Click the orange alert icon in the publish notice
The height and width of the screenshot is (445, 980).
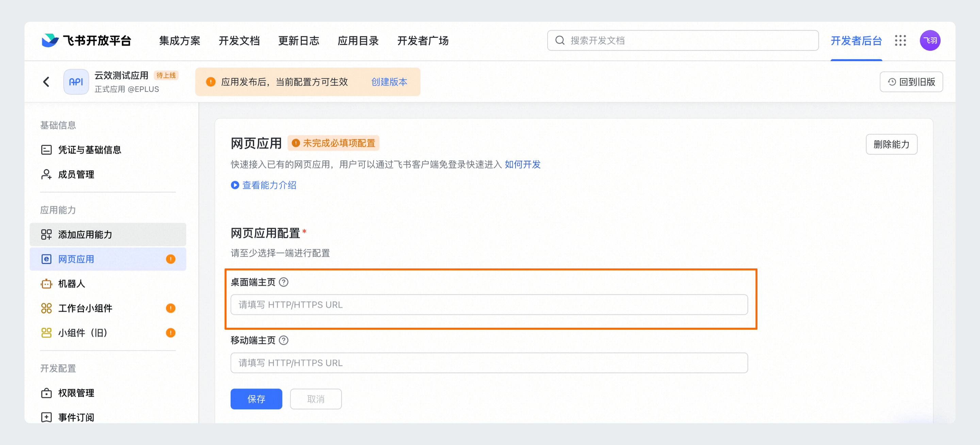[211, 82]
